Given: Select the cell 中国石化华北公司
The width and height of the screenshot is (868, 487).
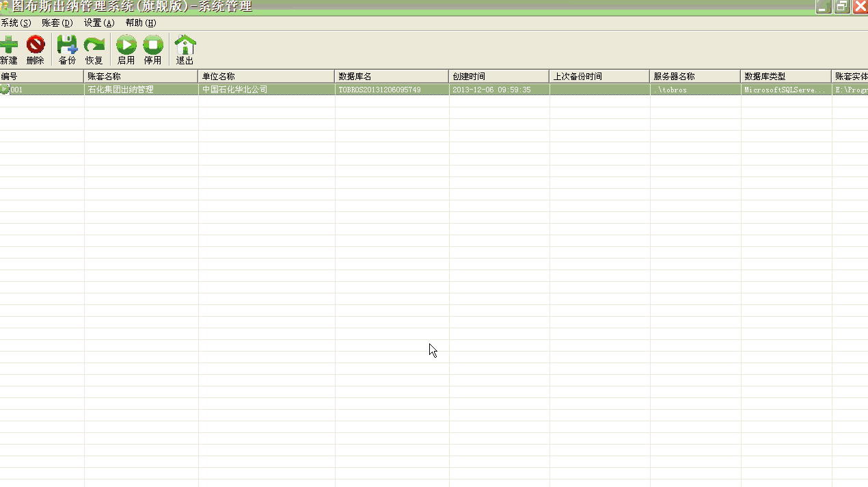Looking at the screenshot, I should [267, 90].
